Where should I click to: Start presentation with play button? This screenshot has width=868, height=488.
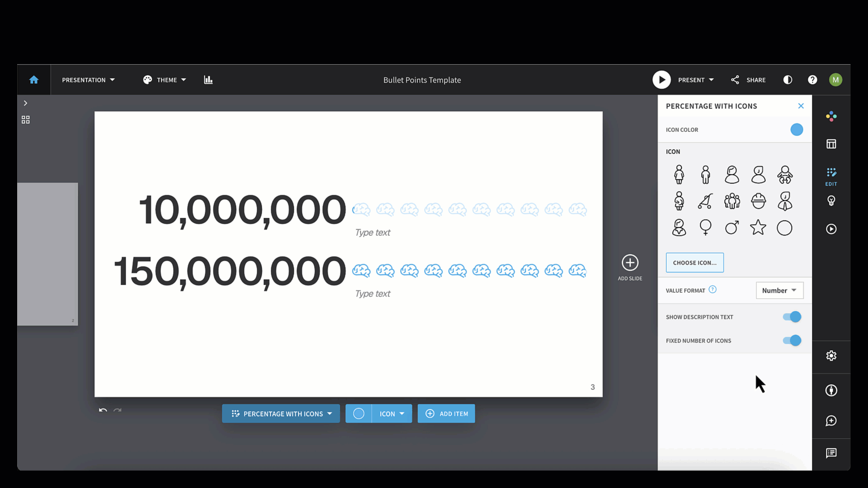pyautogui.click(x=661, y=80)
